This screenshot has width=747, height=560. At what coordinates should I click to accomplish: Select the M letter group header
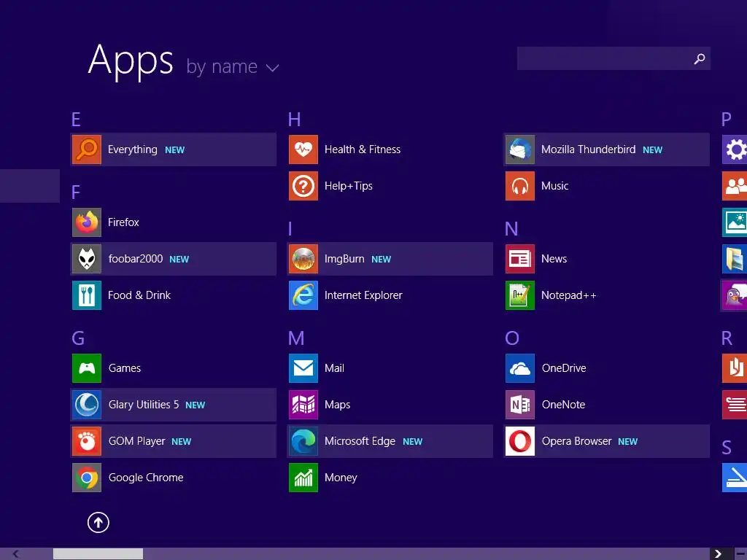296,338
